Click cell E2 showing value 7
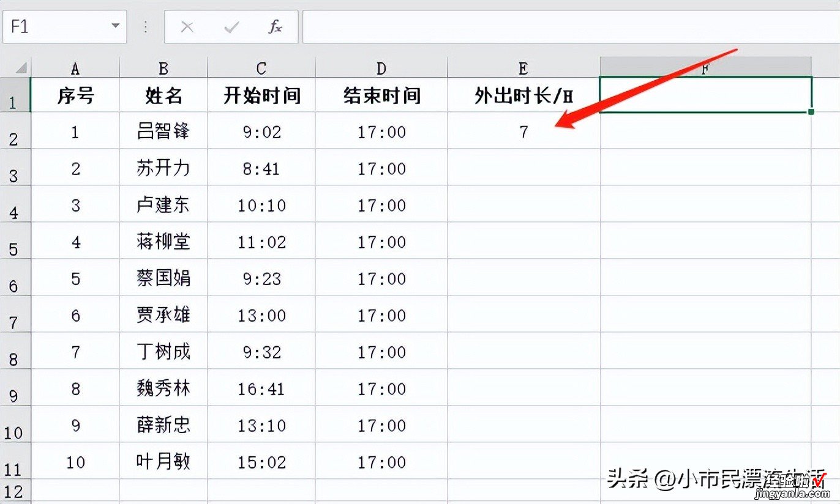The image size is (840, 504). click(523, 131)
